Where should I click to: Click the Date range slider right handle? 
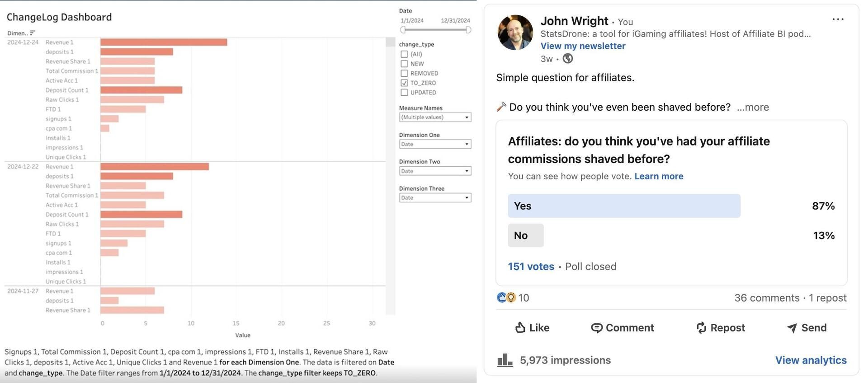tap(468, 30)
